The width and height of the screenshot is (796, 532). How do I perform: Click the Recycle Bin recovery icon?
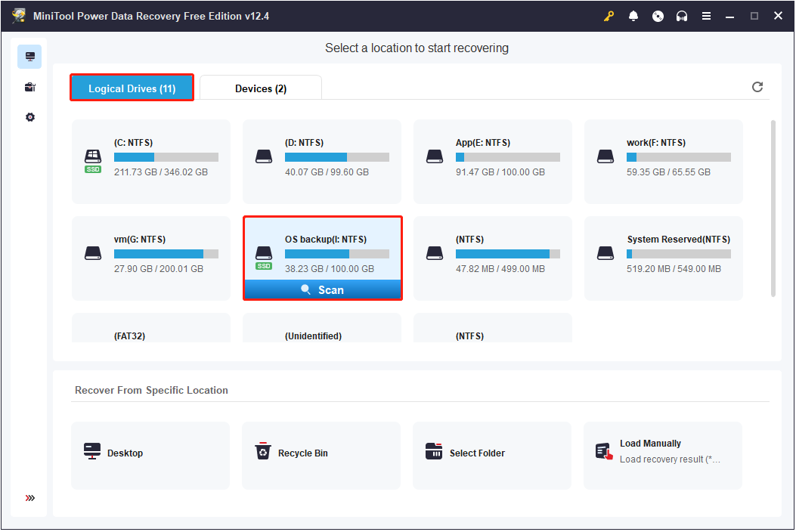point(262,450)
